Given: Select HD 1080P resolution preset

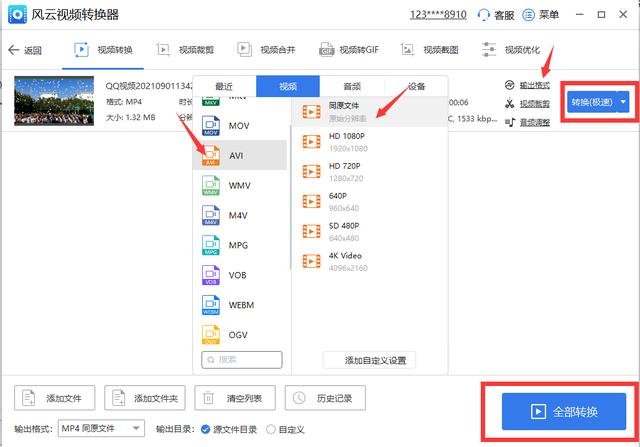Looking at the screenshot, I should tap(370, 142).
